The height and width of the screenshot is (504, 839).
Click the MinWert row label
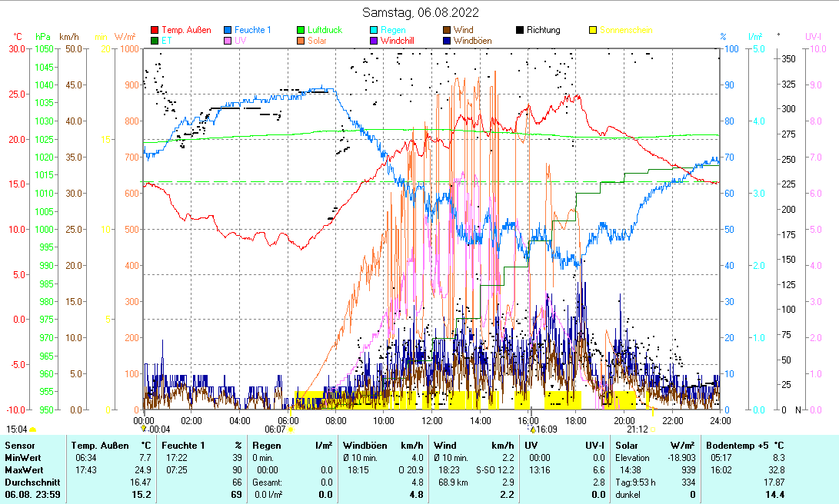pyautogui.click(x=23, y=457)
